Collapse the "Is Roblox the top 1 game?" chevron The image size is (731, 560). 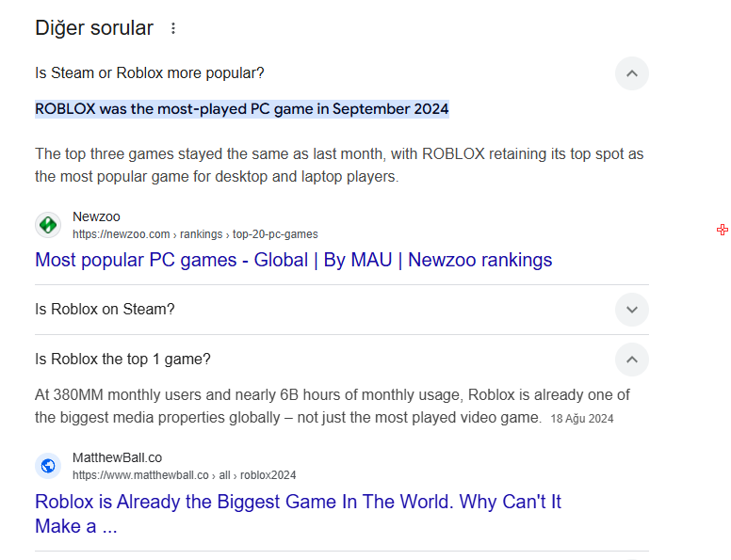click(x=632, y=360)
